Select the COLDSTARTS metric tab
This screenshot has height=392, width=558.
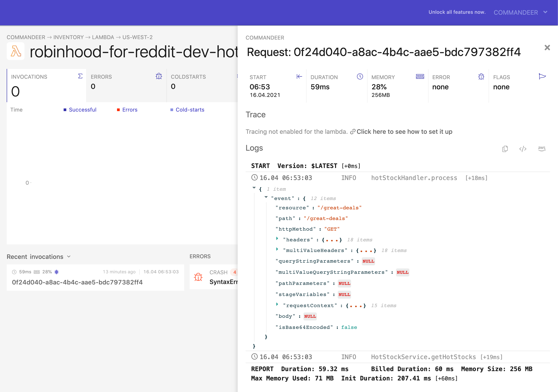(x=202, y=86)
